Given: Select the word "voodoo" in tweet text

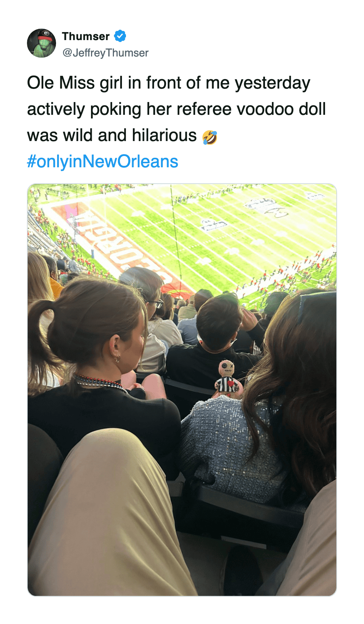Looking at the screenshot, I should pos(265,109).
